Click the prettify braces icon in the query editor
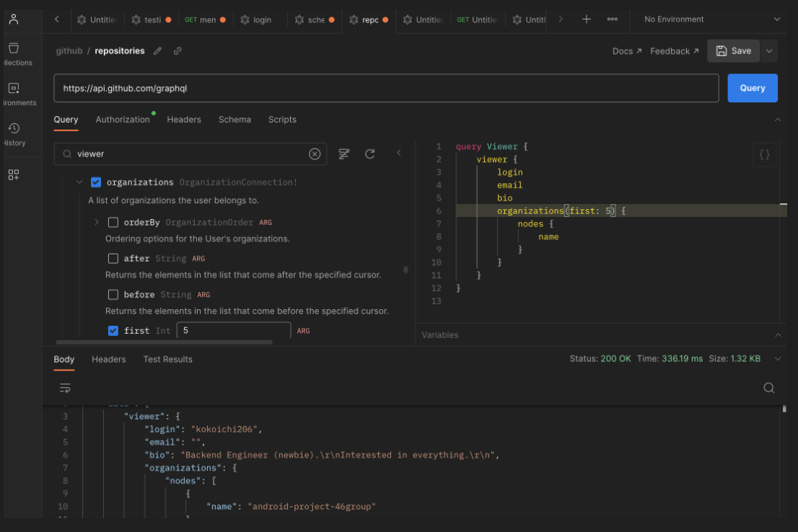798x532 pixels. 764,154
